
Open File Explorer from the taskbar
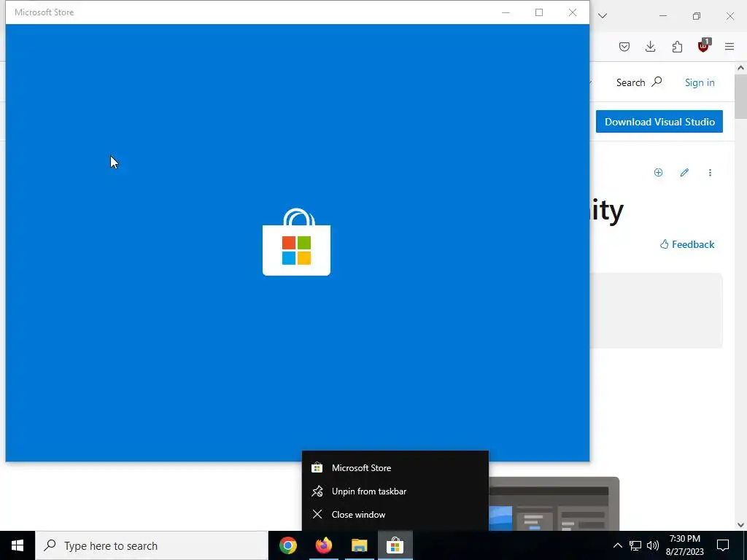coord(360,545)
